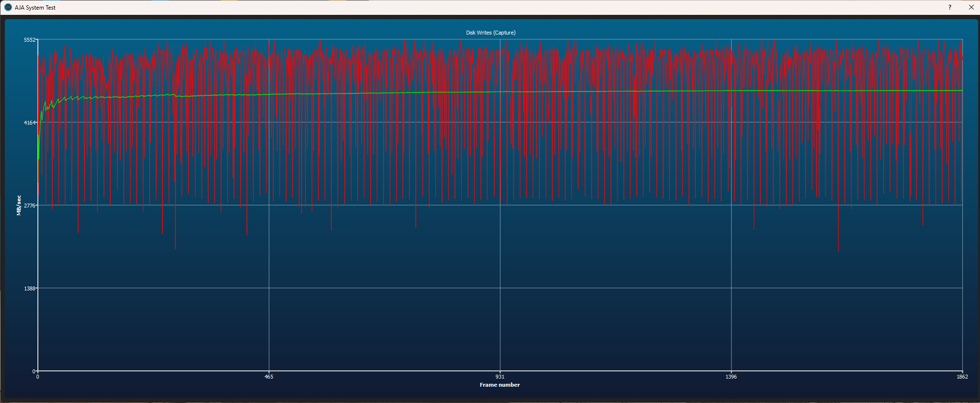The width and height of the screenshot is (980, 403).
Task: Open help with the question mark button
Action: pyautogui.click(x=950, y=7)
